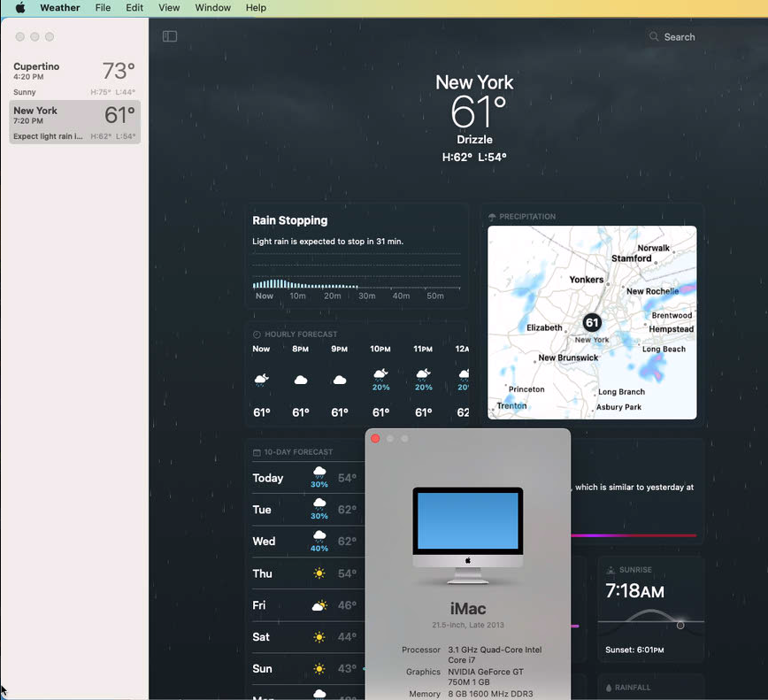Select New York in the city list

point(74,122)
